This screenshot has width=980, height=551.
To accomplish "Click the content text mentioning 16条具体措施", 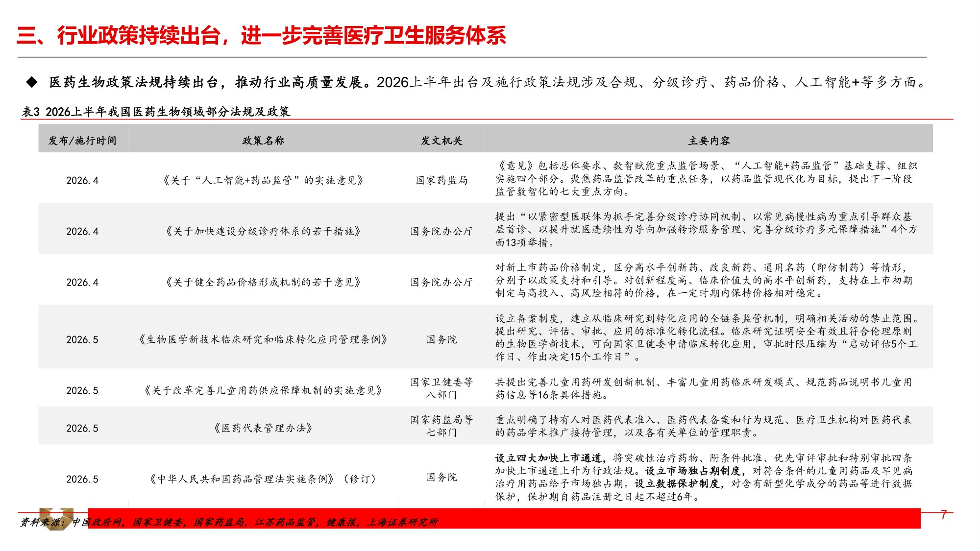I will click(x=704, y=388).
